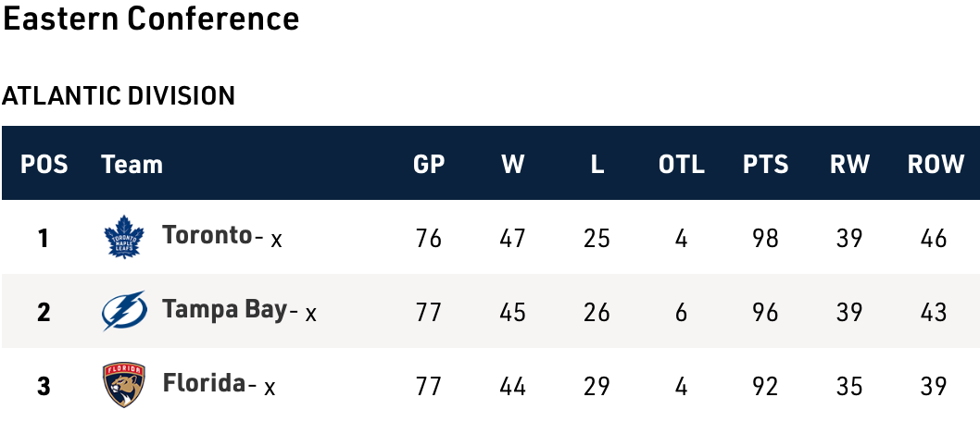Select Toronto's 98 points value
Screen dimensions: 980x422
coord(765,238)
